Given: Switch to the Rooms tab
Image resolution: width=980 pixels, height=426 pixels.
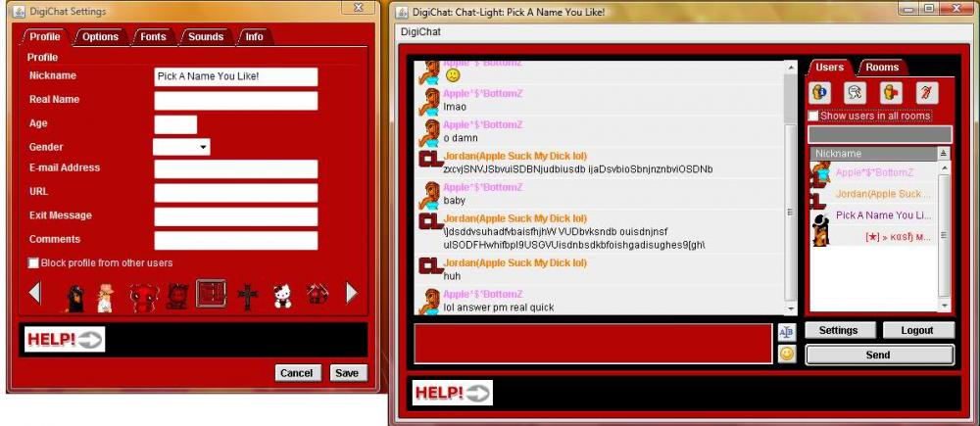Looking at the screenshot, I should tap(882, 68).
